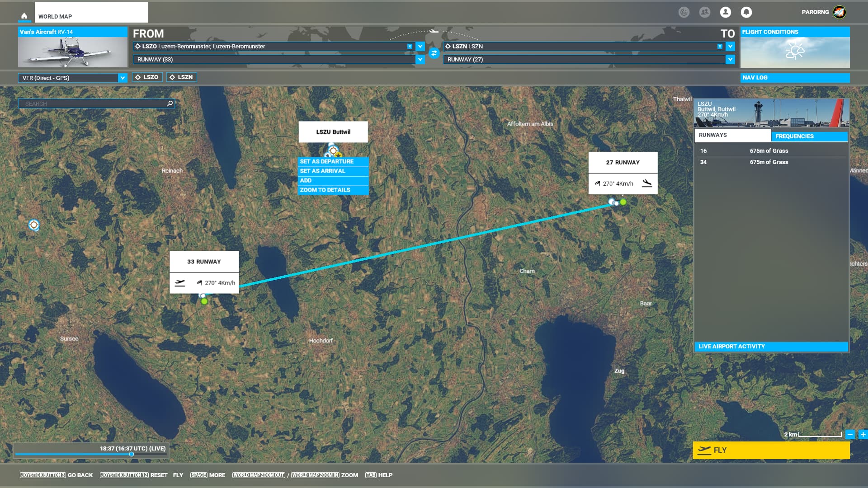Image resolution: width=868 pixels, height=488 pixels.
Task: Expand the departure RUNWAY (33) dropdown
Action: (x=420, y=59)
